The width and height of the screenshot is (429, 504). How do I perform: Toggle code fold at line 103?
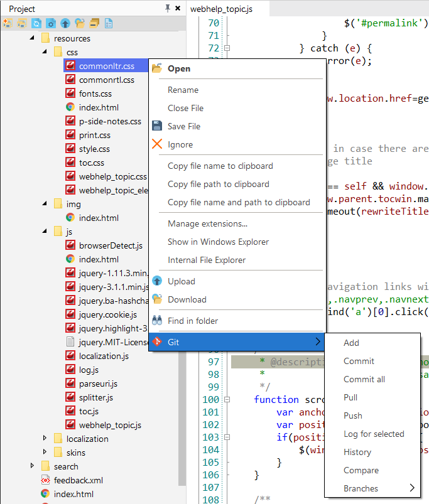coord(227,437)
